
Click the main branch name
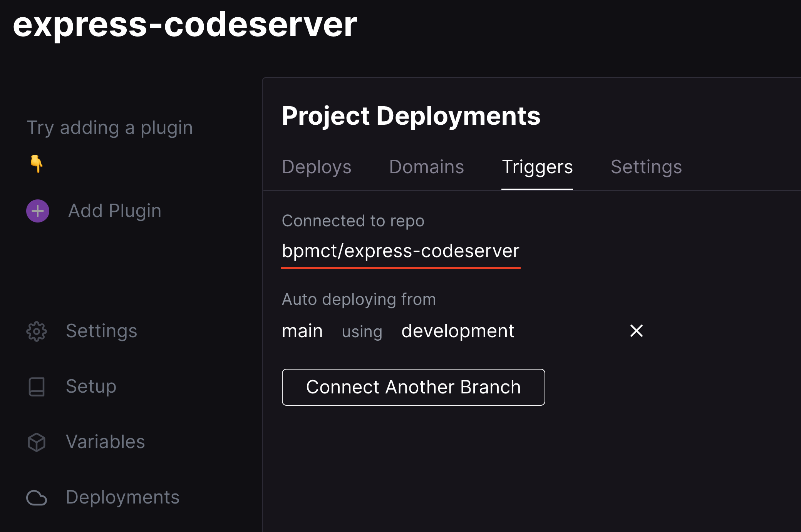(x=302, y=331)
